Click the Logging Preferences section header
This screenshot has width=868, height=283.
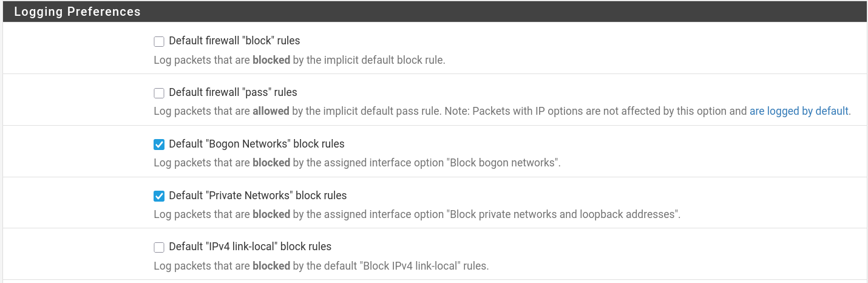(77, 12)
